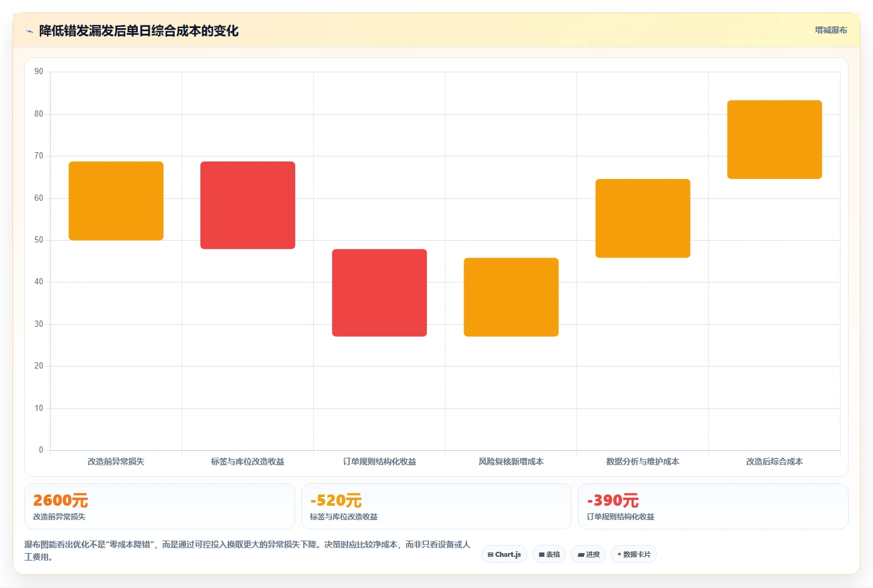873x588 pixels.
Task: Click the x-axis label 数据分析与维护成本
Action: coord(643,461)
